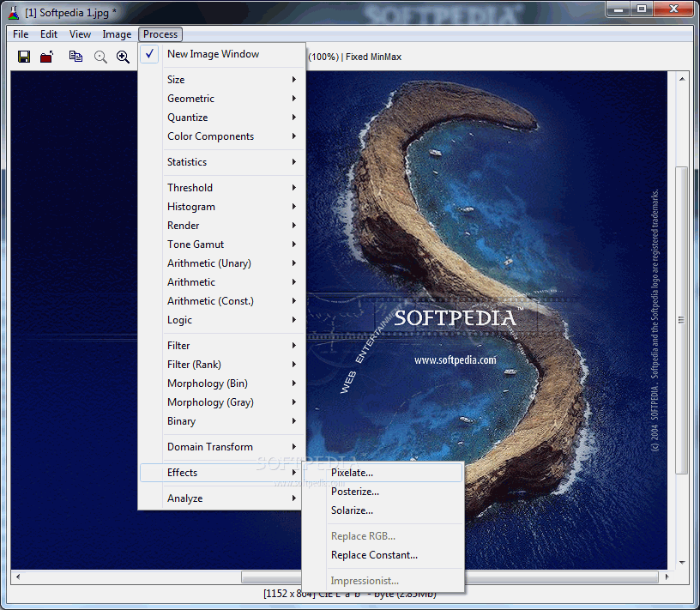Open the Edit menu
Screen dimensions: 700x610
(49, 34)
